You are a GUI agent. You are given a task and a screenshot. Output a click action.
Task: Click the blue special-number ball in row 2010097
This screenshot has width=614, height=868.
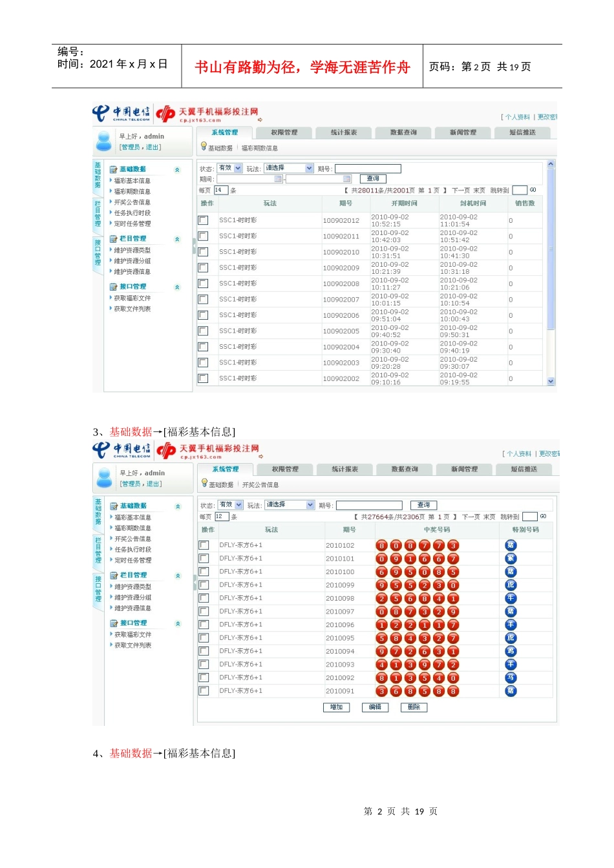511,612
